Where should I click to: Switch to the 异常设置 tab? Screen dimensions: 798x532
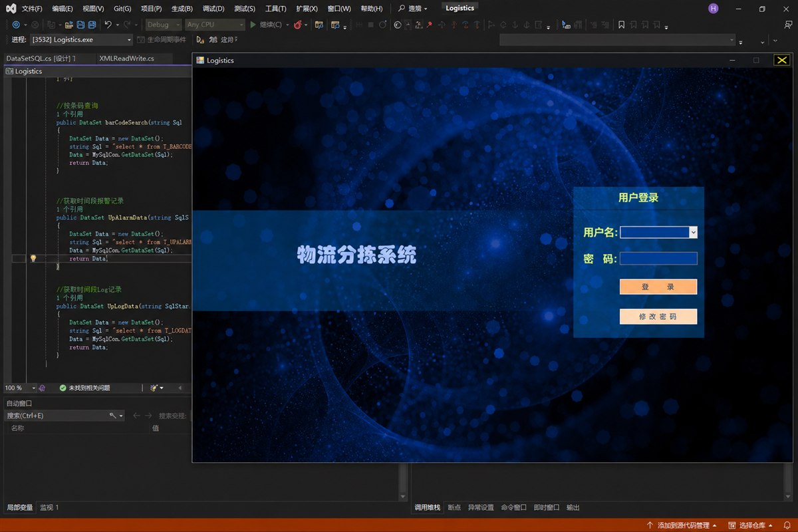click(x=481, y=507)
